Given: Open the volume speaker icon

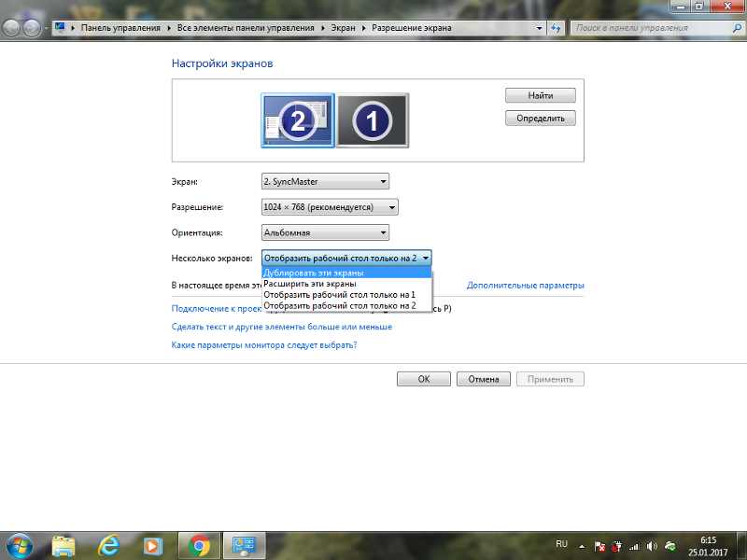Looking at the screenshot, I should (x=652, y=546).
